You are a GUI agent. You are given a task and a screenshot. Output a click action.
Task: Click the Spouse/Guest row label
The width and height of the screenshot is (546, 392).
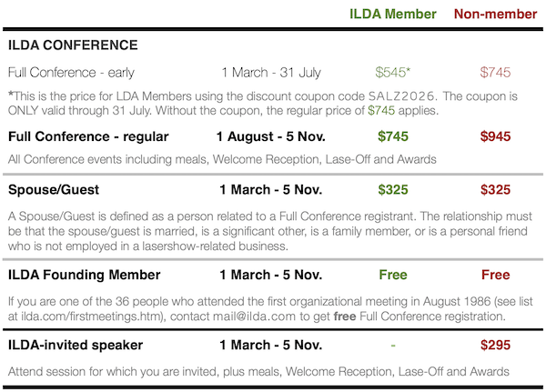[54, 190]
